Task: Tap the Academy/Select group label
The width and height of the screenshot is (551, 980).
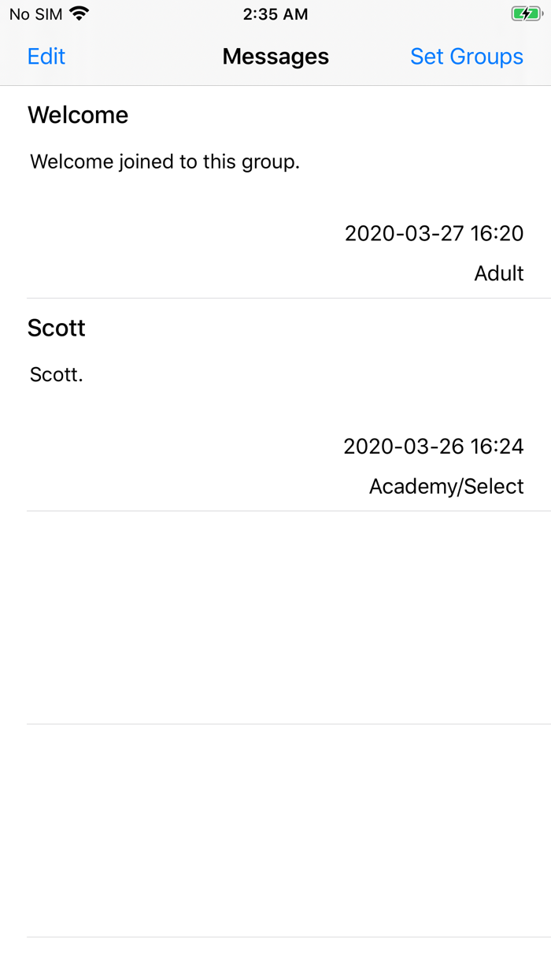Action: click(x=446, y=487)
